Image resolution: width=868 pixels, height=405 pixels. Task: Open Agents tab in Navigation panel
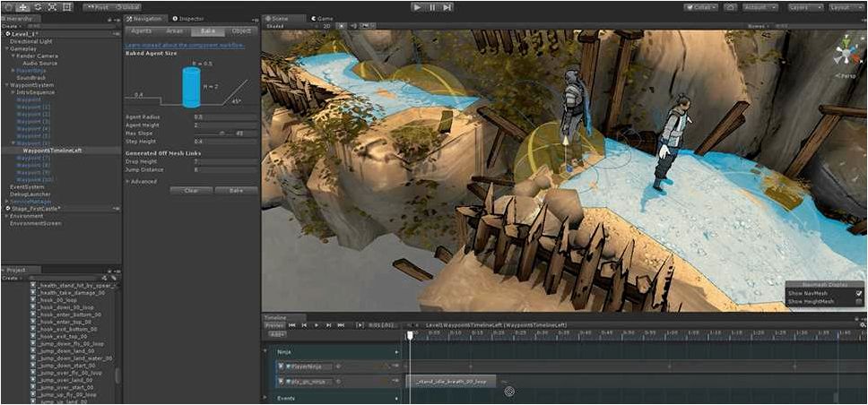point(141,31)
